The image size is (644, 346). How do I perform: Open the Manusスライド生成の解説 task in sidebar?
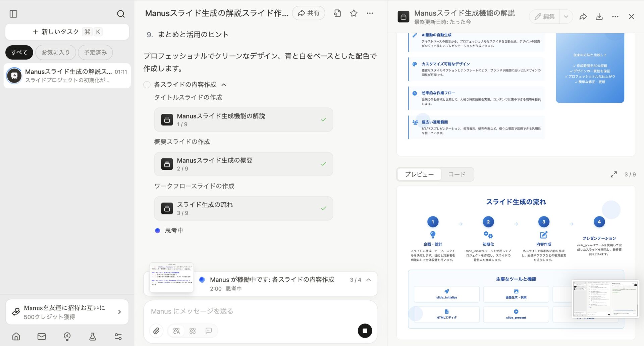[x=67, y=76]
